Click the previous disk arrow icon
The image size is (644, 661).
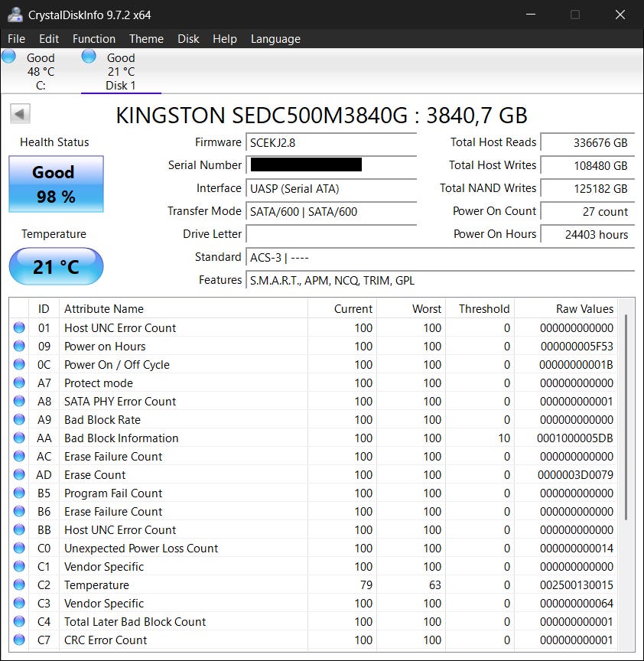[20, 115]
